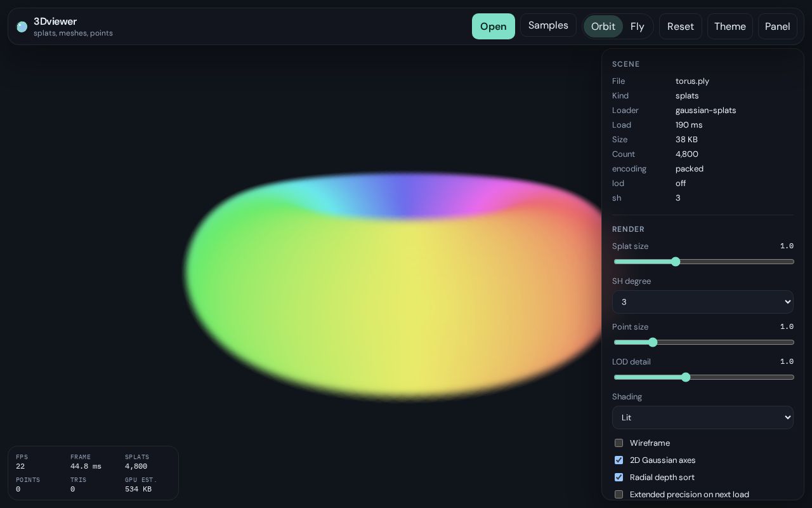812x508 pixels.
Task: Open the Shading dropdown
Action: pyautogui.click(x=703, y=418)
